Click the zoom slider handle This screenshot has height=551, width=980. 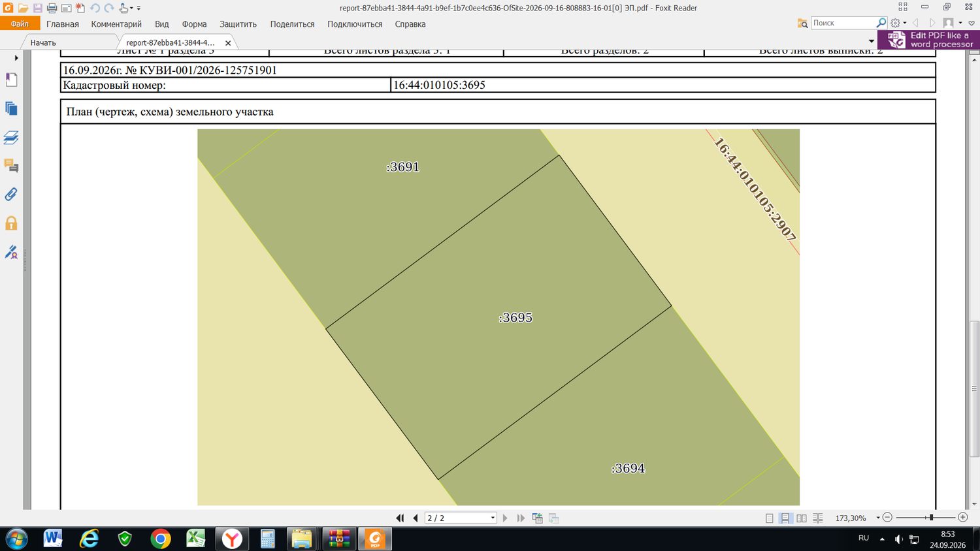tap(931, 517)
